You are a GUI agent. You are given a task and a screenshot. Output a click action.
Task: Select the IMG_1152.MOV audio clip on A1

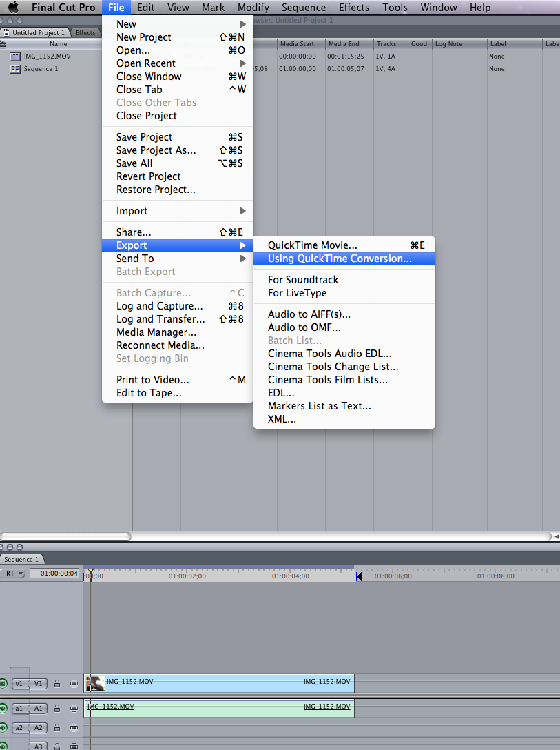coord(219,708)
